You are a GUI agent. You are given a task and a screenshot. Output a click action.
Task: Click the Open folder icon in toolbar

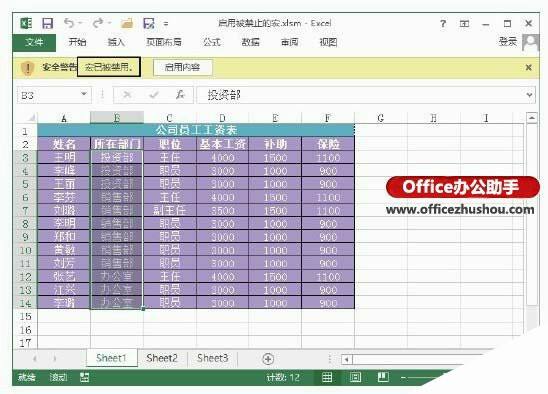pos(127,23)
